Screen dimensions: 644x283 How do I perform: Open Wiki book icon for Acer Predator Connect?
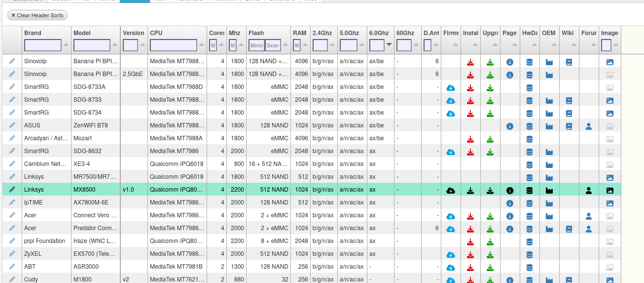click(x=569, y=229)
